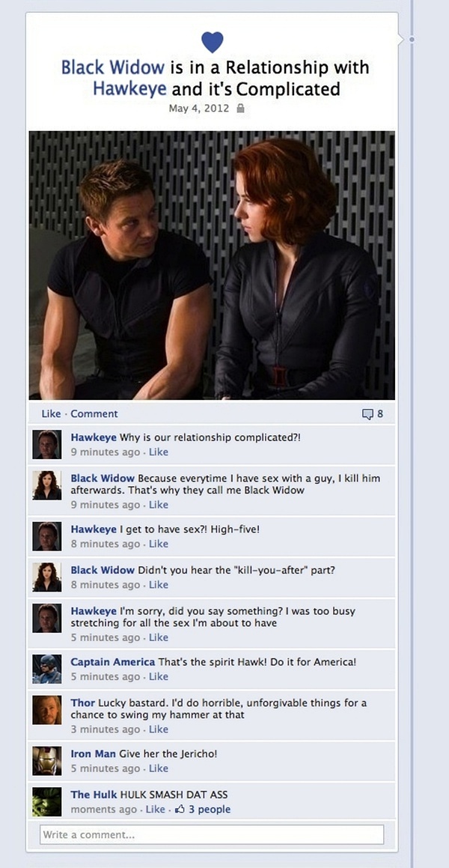Image resolution: width=449 pixels, height=868 pixels.
Task: Click the Captain America name link
Action: point(113,662)
